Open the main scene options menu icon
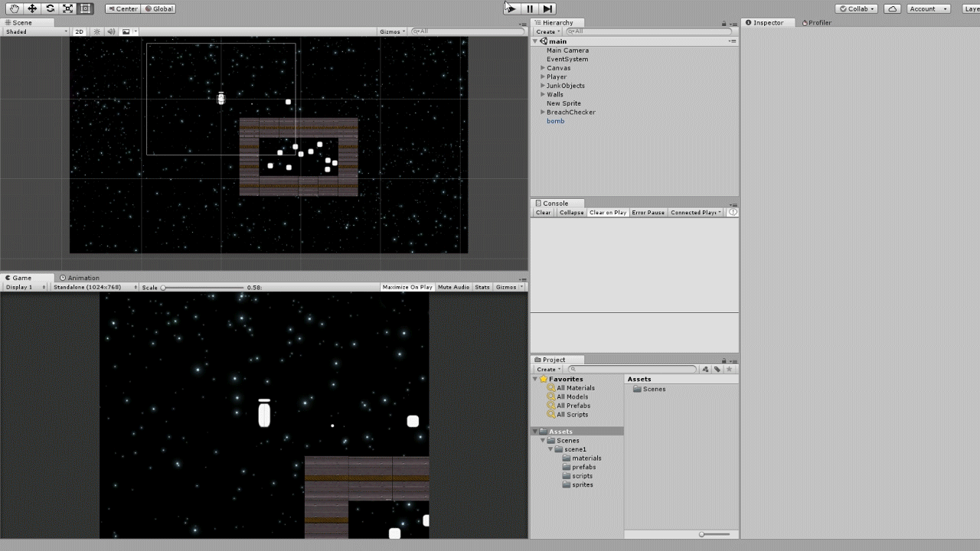The image size is (980, 551). (733, 41)
